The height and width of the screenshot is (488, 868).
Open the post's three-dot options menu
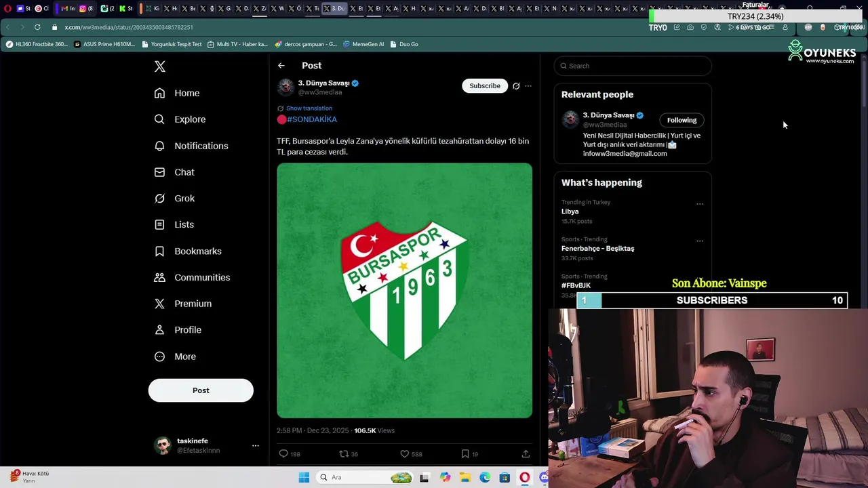528,86
